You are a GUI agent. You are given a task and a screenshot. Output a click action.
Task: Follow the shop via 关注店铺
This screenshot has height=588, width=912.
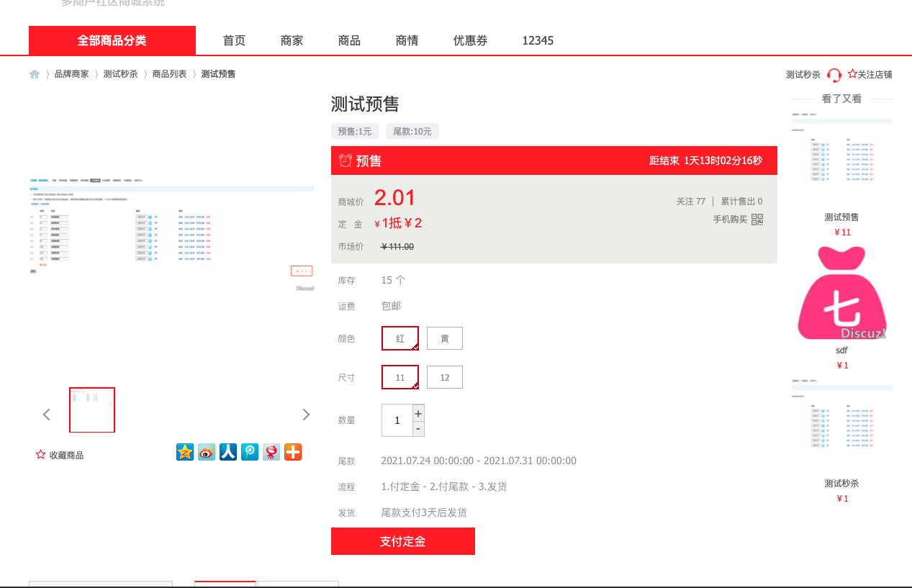point(870,74)
